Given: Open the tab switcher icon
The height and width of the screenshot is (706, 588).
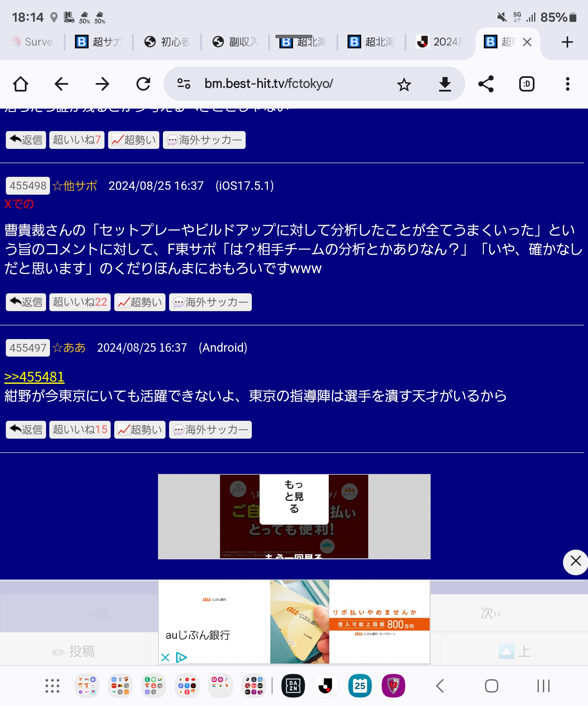Looking at the screenshot, I should tap(526, 84).
